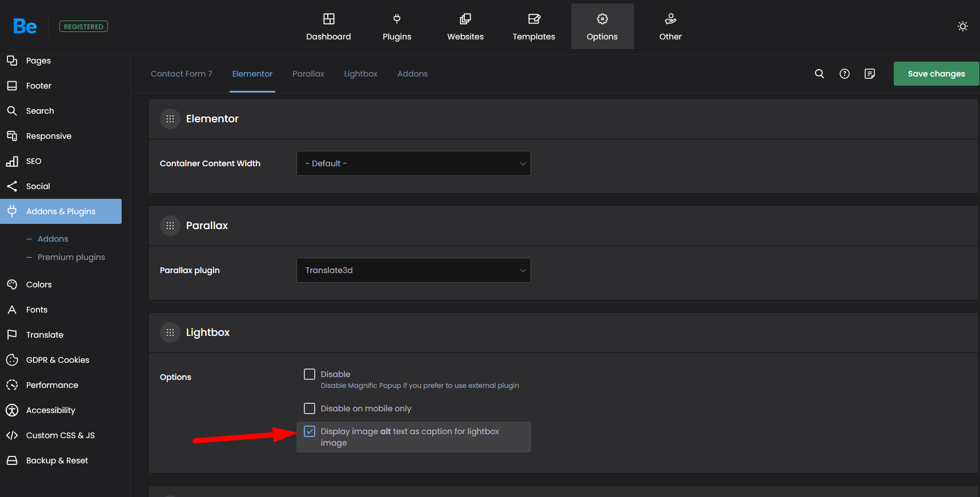Select Addons & Plugins in the sidebar

click(61, 211)
